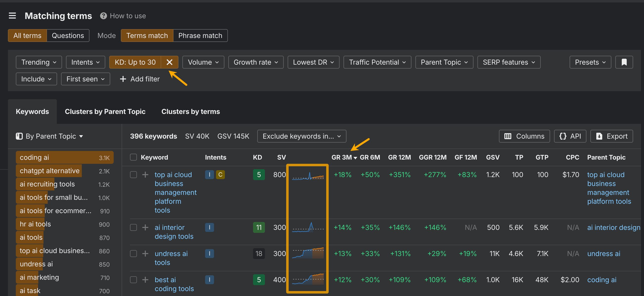This screenshot has height=296, width=644.
Task: Save current filters with the bookmark icon
Action: point(624,62)
